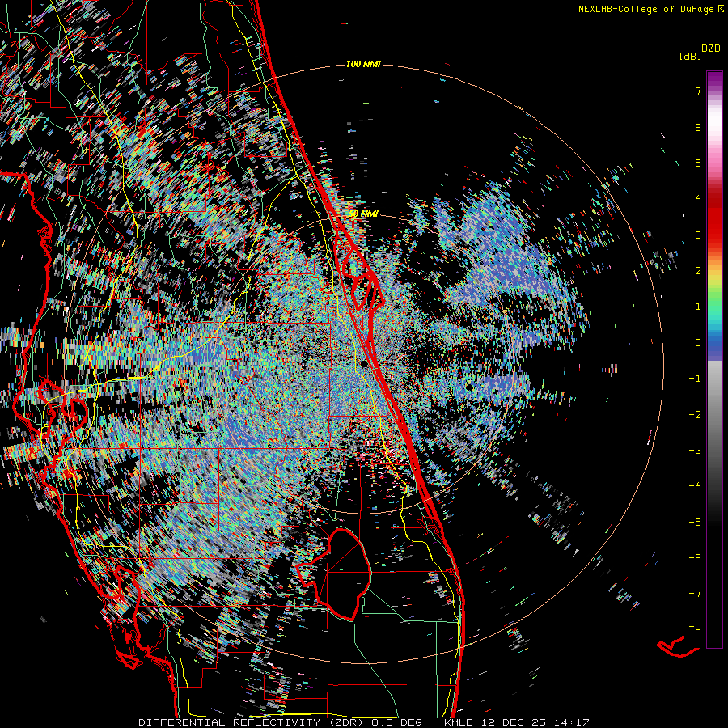The image size is (728, 728).
Task: Select the positive 3 scale label
Action: (x=698, y=235)
